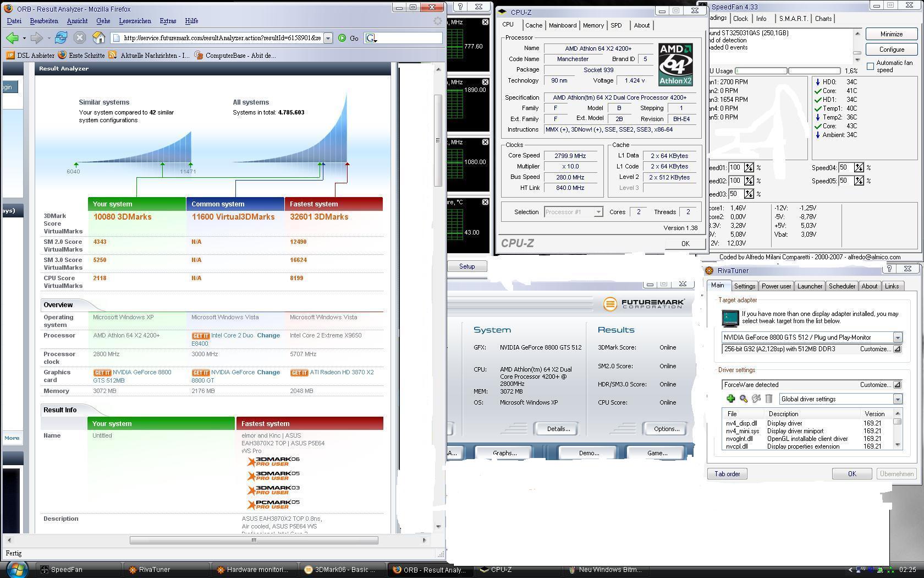Adjust the Speed01 spinner arrows in SpeedFan
924x578 pixels.
pyautogui.click(x=749, y=167)
